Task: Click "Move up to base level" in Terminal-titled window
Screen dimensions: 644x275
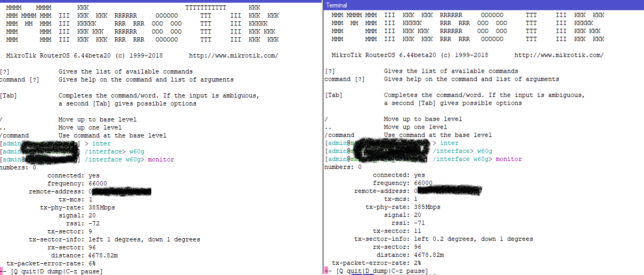Action: tap(423, 119)
